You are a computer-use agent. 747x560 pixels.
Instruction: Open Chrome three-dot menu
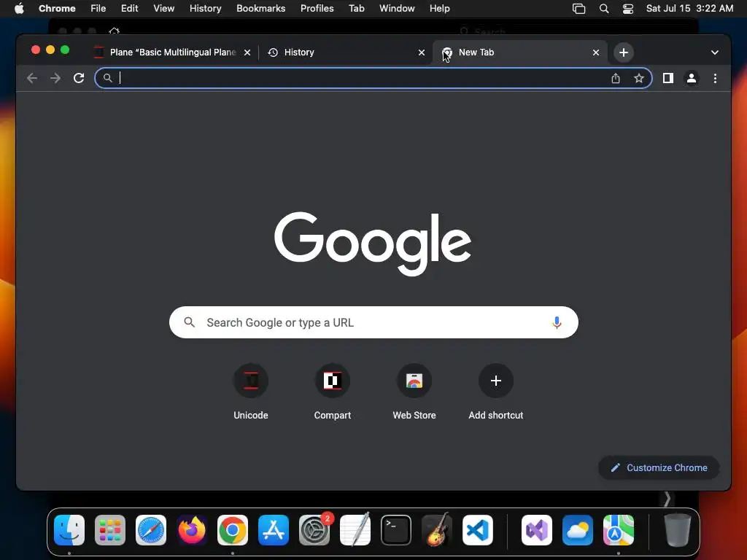point(715,78)
